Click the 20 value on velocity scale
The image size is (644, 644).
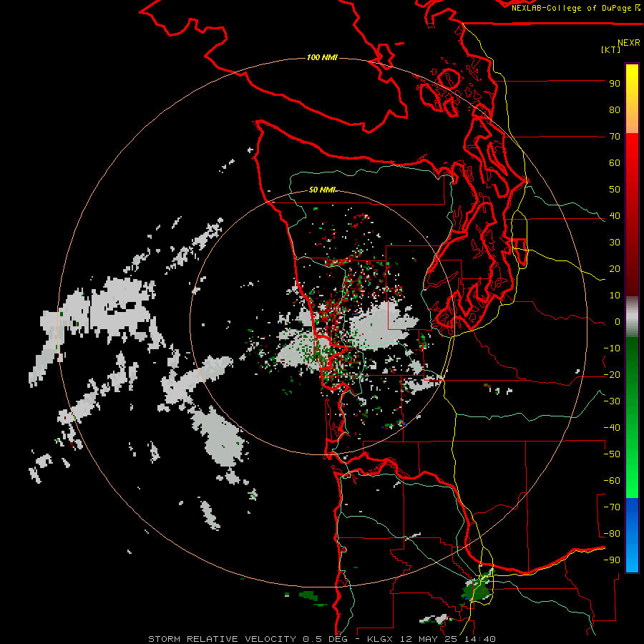615,269
